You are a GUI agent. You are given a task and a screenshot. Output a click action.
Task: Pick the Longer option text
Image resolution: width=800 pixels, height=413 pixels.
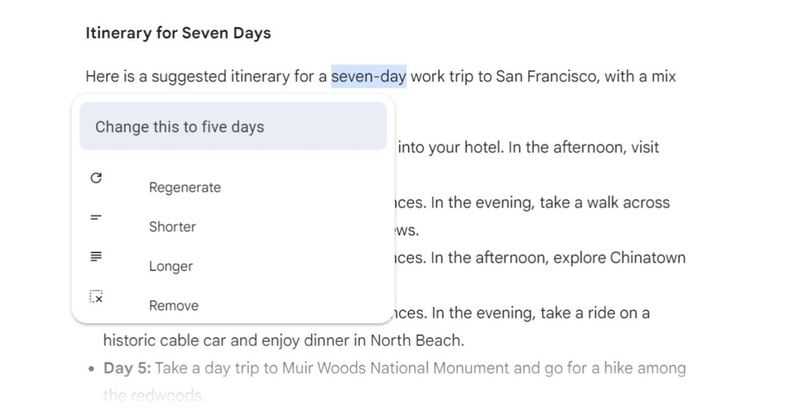click(170, 267)
